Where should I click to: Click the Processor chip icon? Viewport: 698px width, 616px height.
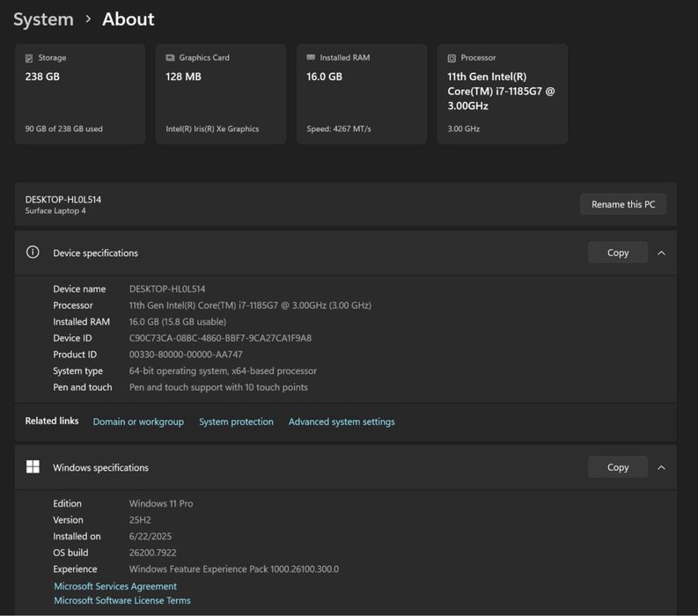(452, 58)
